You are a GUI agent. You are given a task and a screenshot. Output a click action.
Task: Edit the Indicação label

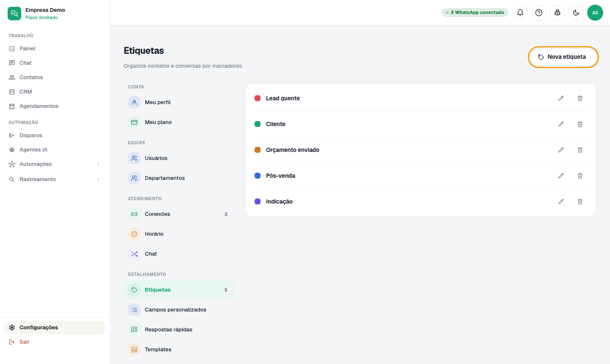pyautogui.click(x=561, y=201)
